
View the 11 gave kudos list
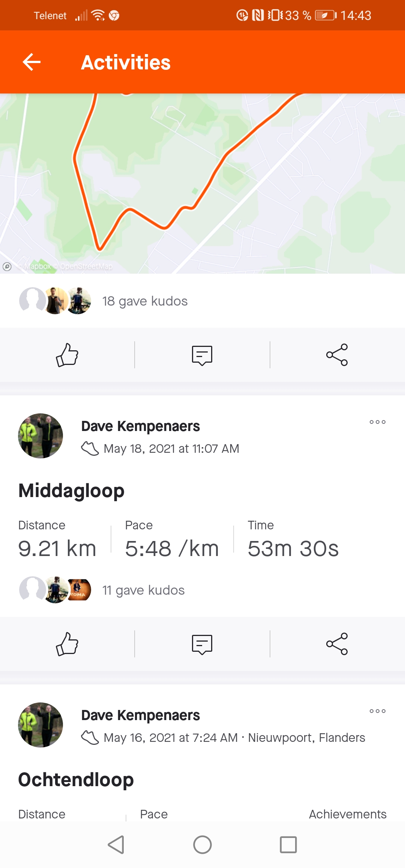(x=143, y=590)
